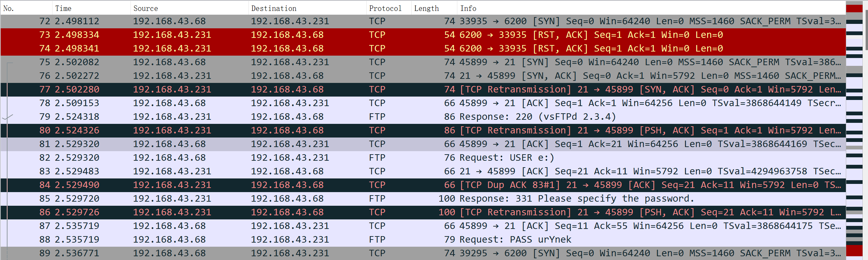Select packet 78 ACK row

[423, 103]
